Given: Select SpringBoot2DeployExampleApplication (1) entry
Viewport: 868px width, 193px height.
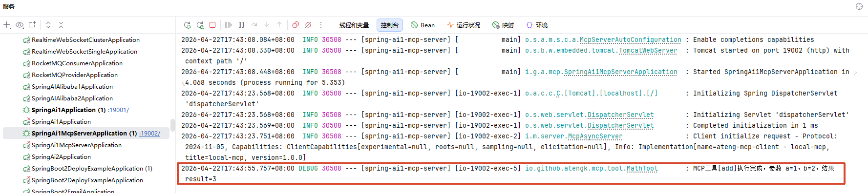Looking at the screenshot, I should (92, 169).
